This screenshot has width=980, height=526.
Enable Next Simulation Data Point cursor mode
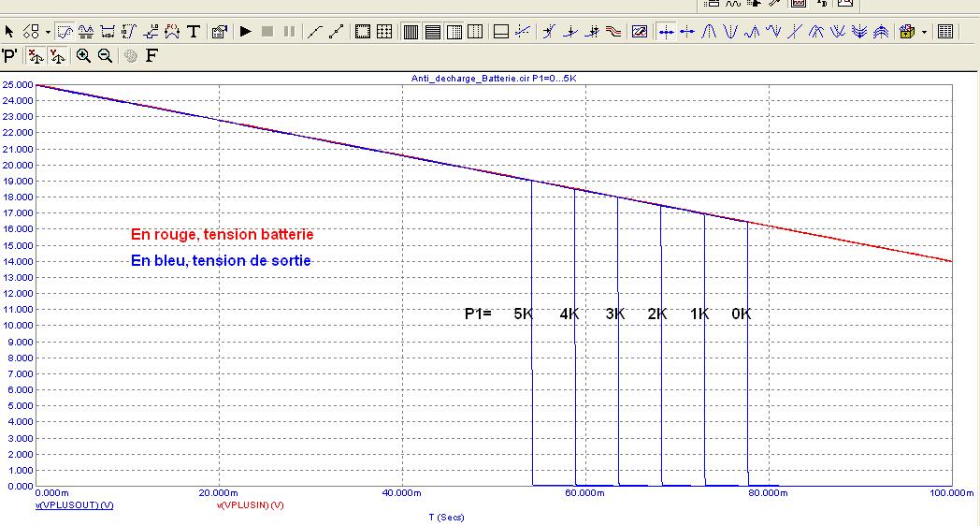coord(666,31)
